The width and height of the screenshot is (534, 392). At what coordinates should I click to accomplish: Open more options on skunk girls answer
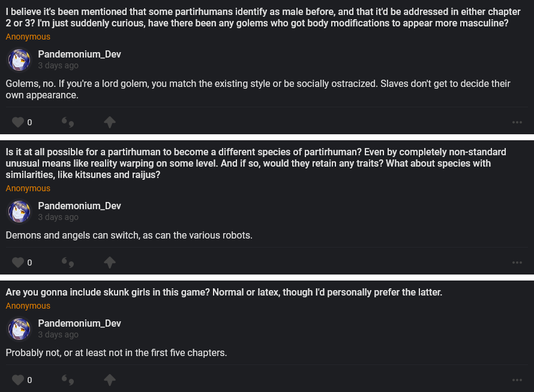517,380
